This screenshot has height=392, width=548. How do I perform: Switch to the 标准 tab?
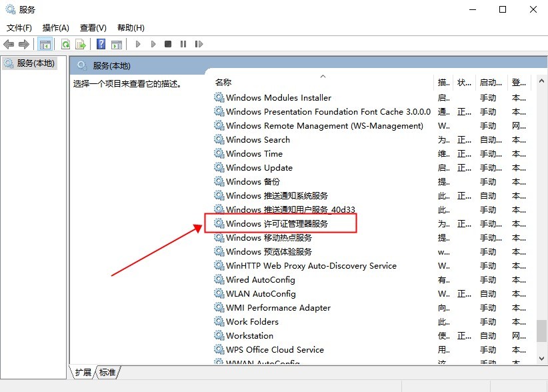107,373
